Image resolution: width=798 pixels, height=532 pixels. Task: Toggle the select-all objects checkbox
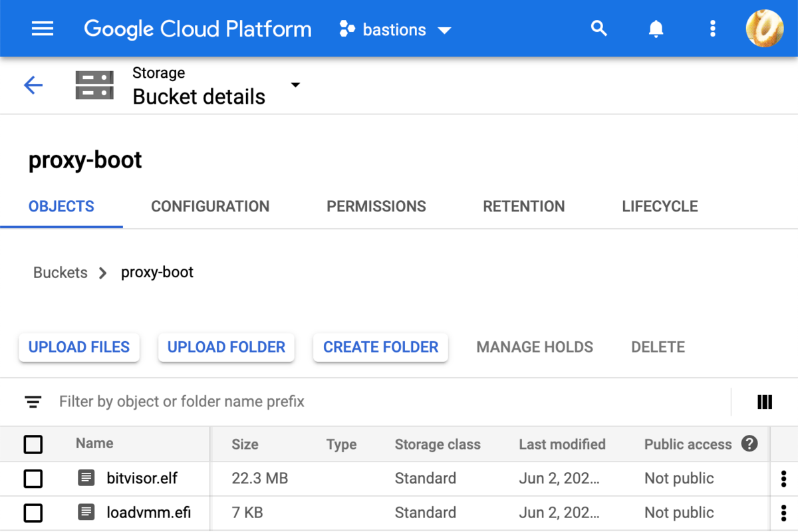pyautogui.click(x=33, y=444)
